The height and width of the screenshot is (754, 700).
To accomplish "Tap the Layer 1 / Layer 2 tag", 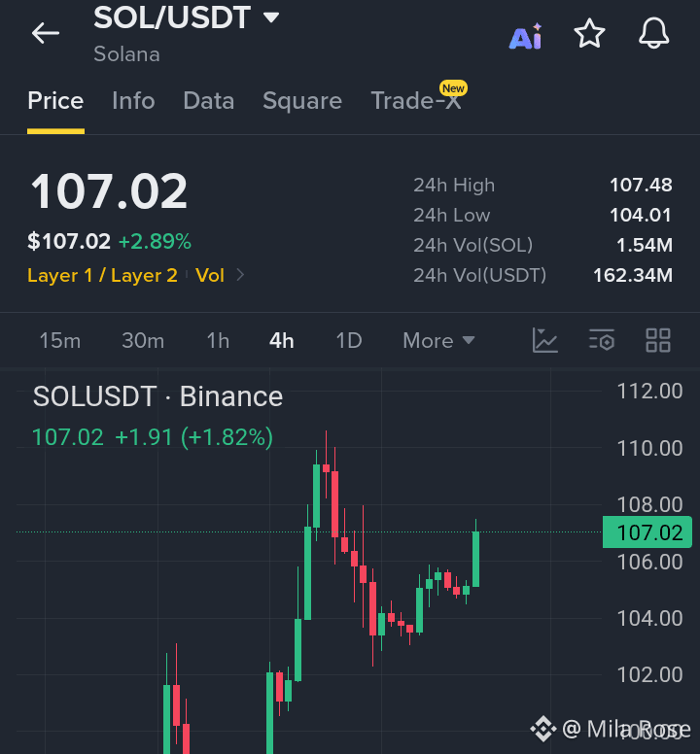I will click(102, 276).
